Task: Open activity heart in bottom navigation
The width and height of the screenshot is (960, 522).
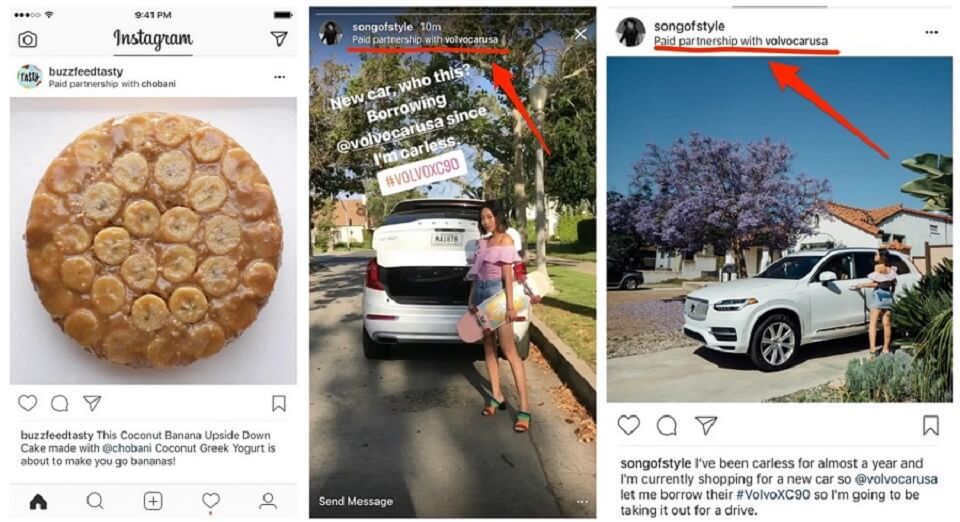Action: pos(211,501)
